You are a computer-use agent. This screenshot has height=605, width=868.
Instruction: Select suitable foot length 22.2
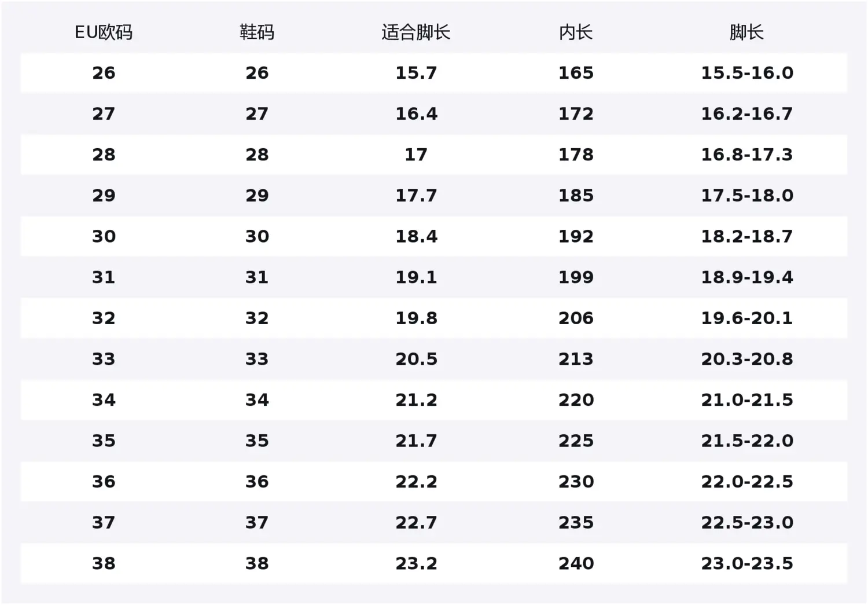coord(416,482)
